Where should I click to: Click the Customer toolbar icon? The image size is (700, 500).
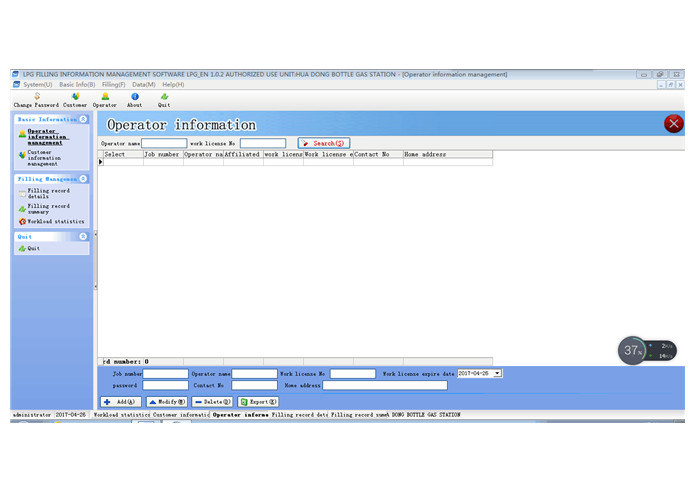75,99
